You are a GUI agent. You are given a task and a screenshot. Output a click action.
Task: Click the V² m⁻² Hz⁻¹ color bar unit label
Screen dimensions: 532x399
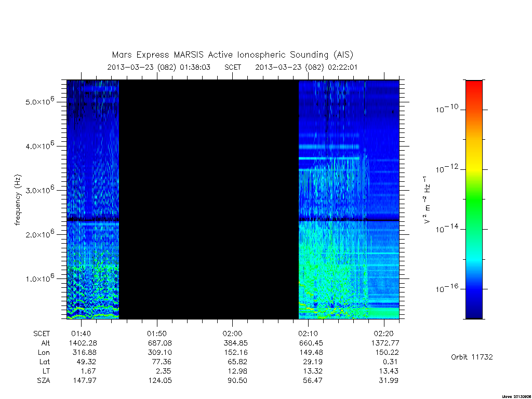click(427, 200)
